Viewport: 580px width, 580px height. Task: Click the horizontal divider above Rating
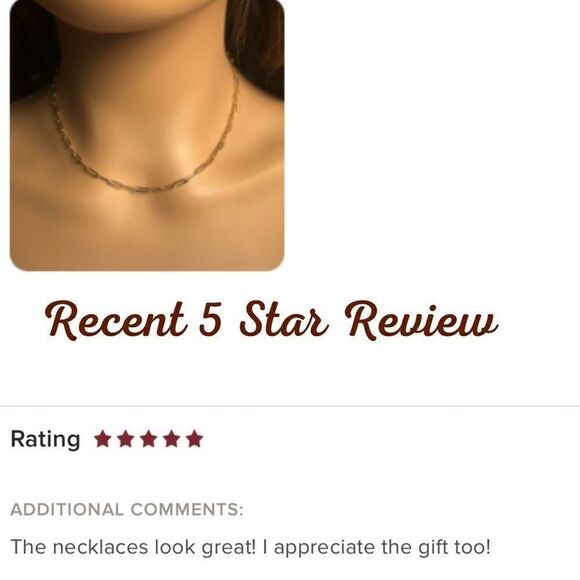pos(290,406)
